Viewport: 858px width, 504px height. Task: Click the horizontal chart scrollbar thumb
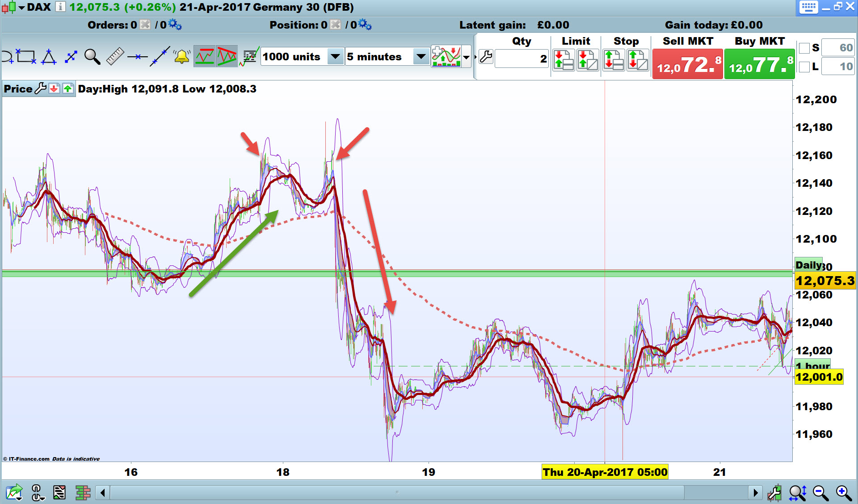[x=397, y=492]
